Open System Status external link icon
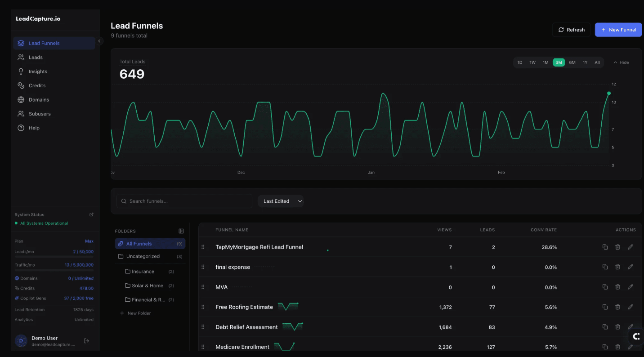This screenshot has height=357, width=644. pyautogui.click(x=91, y=214)
